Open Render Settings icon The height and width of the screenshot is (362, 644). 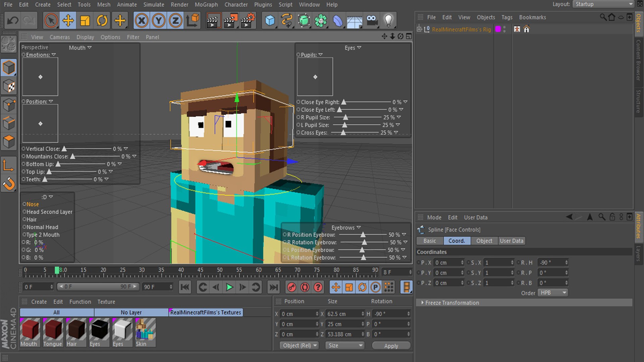point(248,21)
